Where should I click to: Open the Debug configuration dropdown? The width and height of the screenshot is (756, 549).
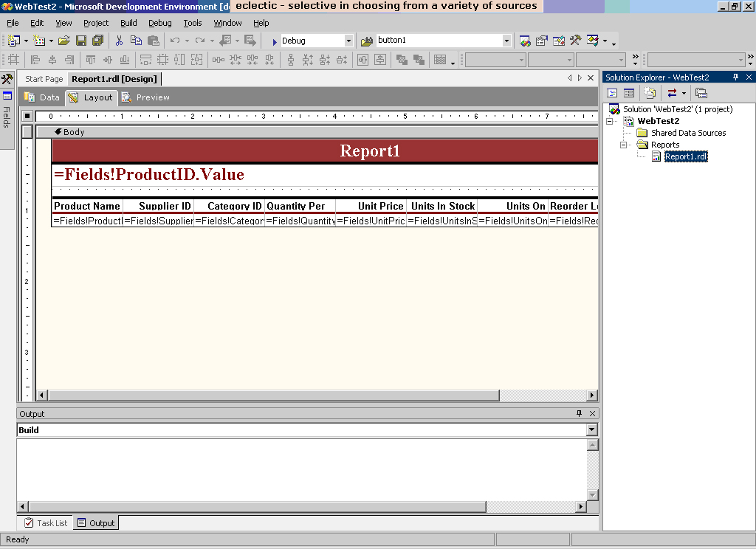348,41
